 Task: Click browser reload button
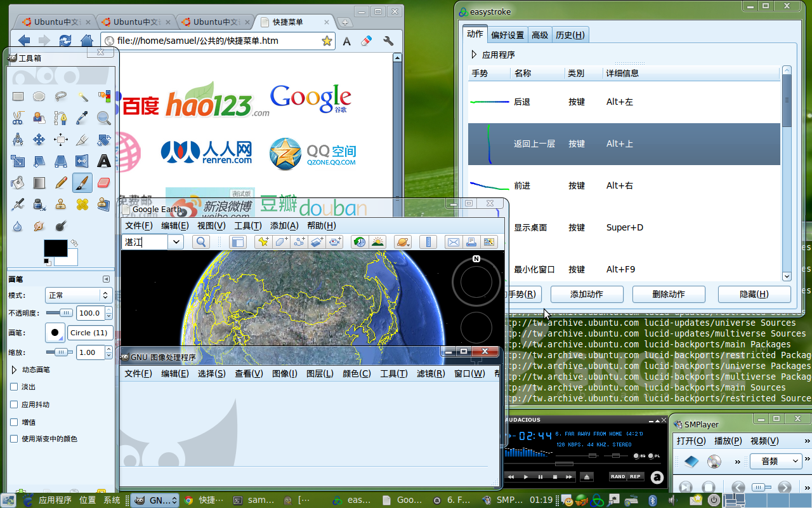pyautogui.click(x=65, y=41)
